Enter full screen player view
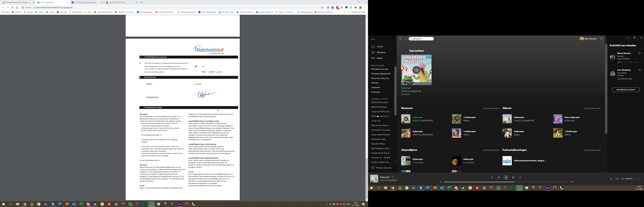Viewport: 644px width, 207px height. (639, 179)
